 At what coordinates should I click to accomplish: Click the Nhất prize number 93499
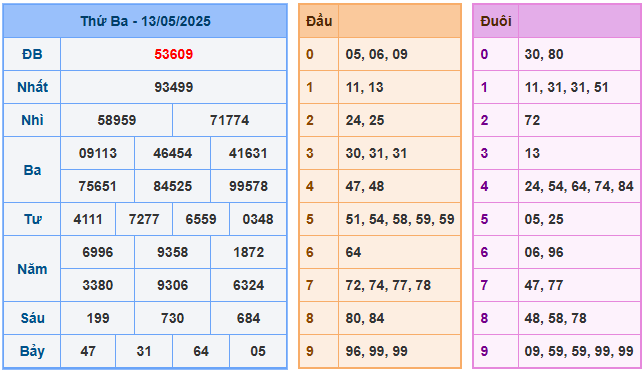tap(173, 87)
